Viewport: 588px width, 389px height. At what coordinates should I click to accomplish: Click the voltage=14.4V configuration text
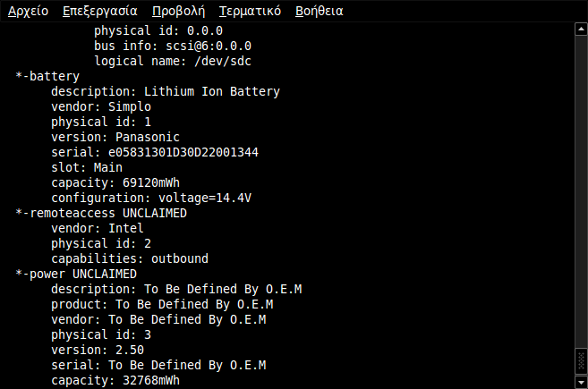coord(205,198)
